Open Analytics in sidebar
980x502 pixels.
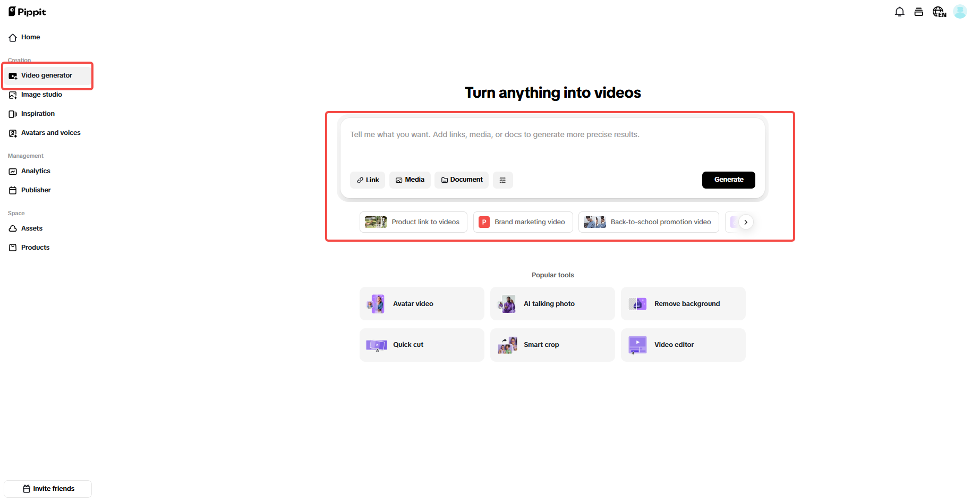pyautogui.click(x=48, y=171)
